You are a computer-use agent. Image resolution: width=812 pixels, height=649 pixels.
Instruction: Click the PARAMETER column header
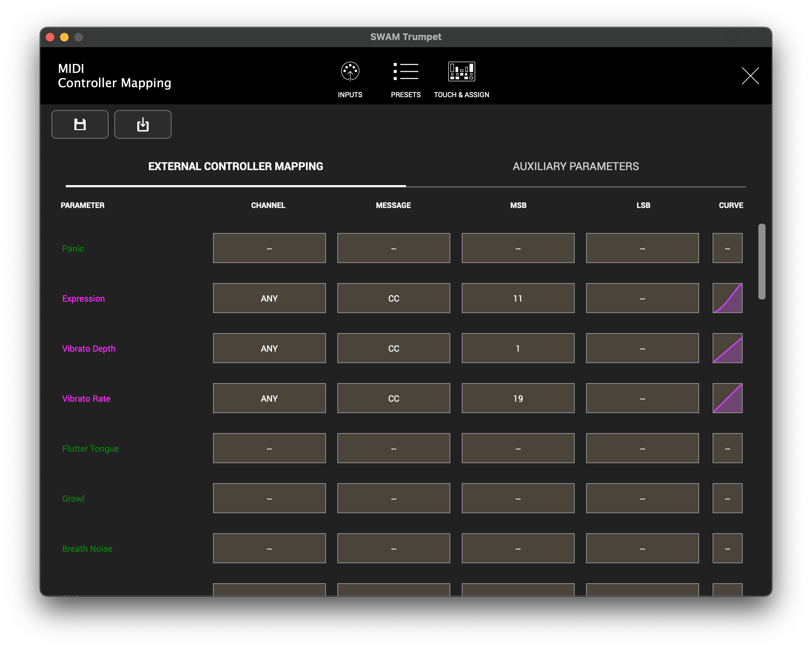coord(83,205)
